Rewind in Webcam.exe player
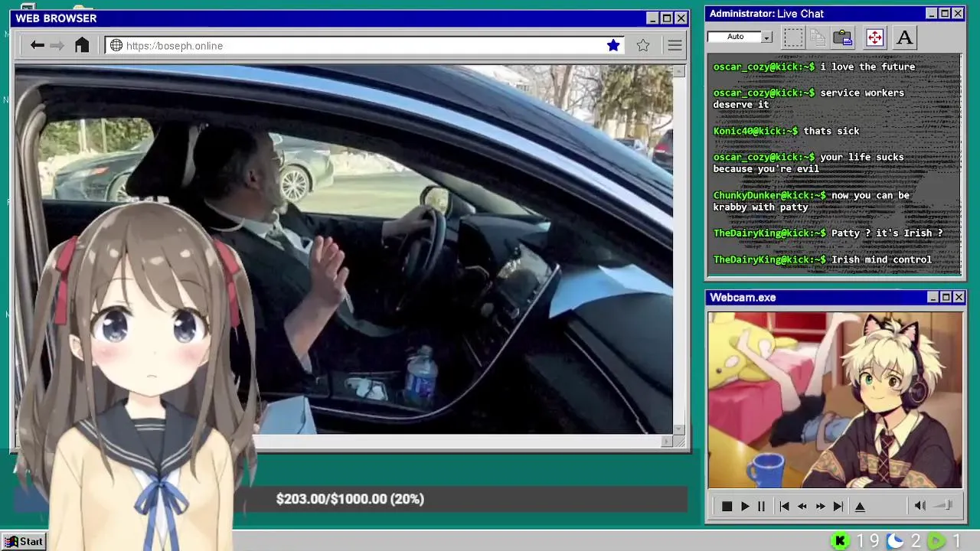 (802, 506)
